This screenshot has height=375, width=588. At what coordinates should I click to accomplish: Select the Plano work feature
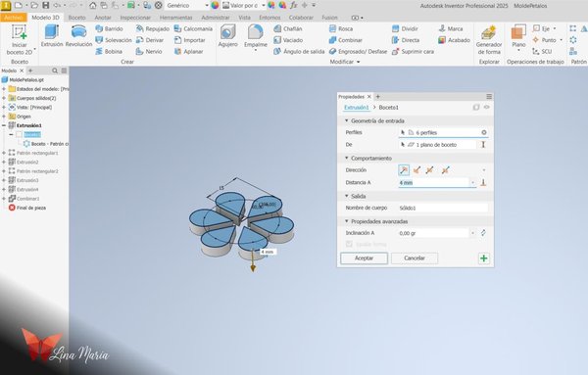pos(518,36)
